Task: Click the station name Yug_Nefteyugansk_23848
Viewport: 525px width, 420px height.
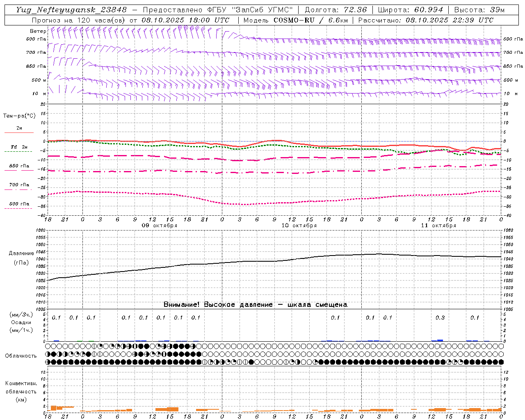Action: pyautogui.click(x=71, y=9)
